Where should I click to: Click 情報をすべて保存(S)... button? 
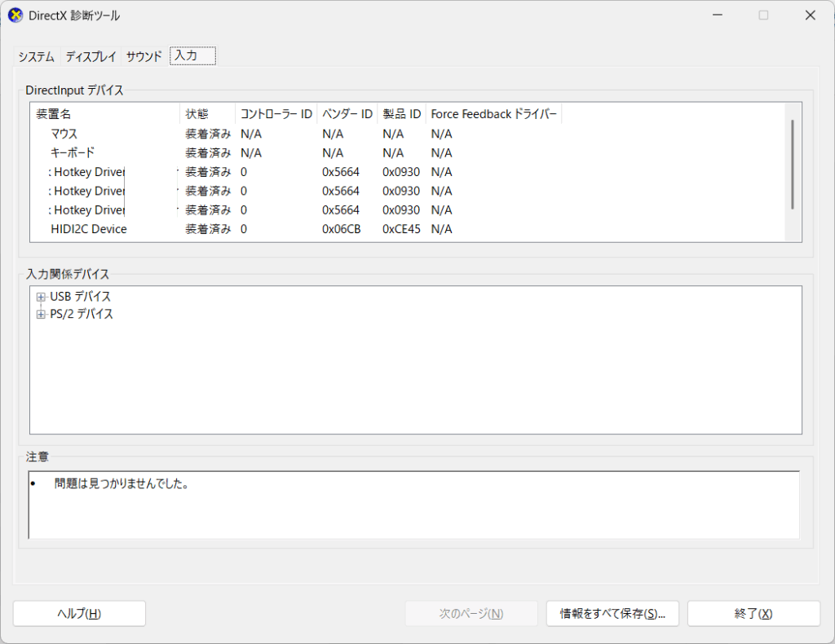(612, 614)
